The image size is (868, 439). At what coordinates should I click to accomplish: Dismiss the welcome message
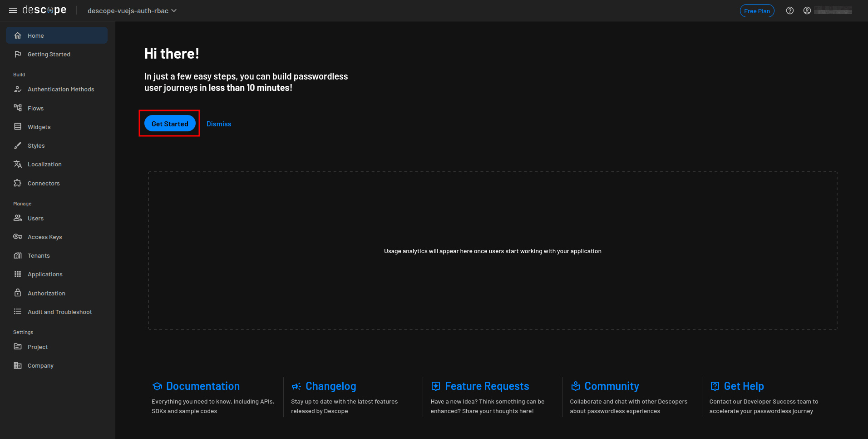click(219, 124)
